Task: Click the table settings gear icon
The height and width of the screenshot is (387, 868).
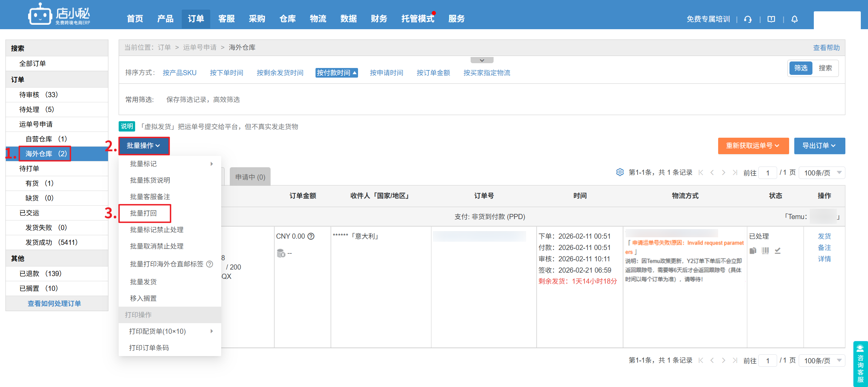Action: tap(620, 172)
